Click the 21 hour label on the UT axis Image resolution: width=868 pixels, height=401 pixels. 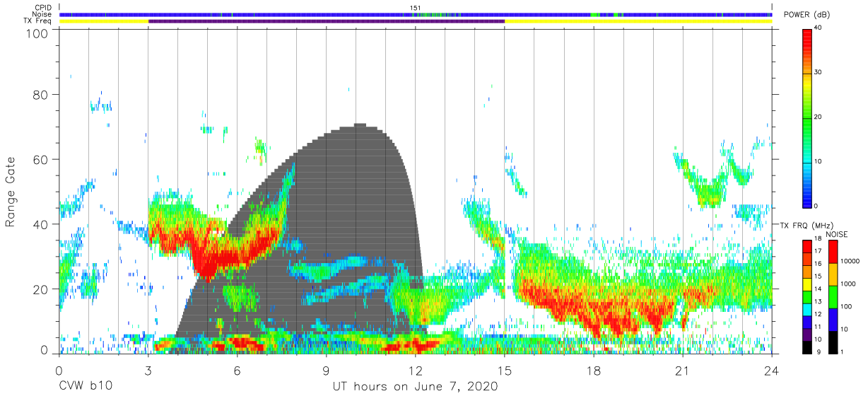[x=683, y=370]
